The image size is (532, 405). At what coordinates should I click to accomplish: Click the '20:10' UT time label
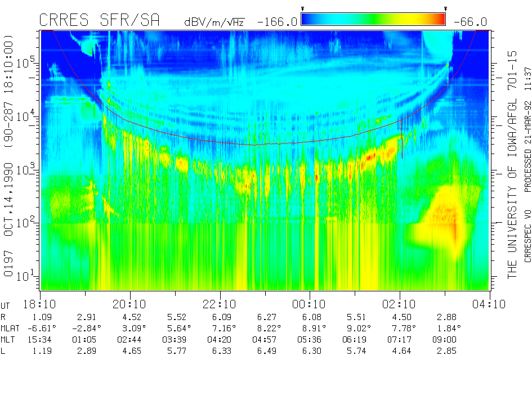click(x=129, y=304)
